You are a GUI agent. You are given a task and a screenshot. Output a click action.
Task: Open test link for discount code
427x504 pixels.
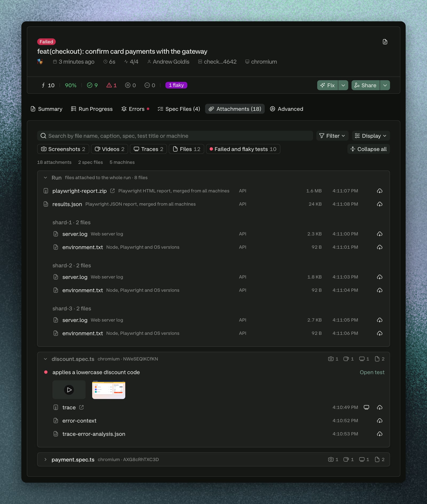[x=372, y=372]
